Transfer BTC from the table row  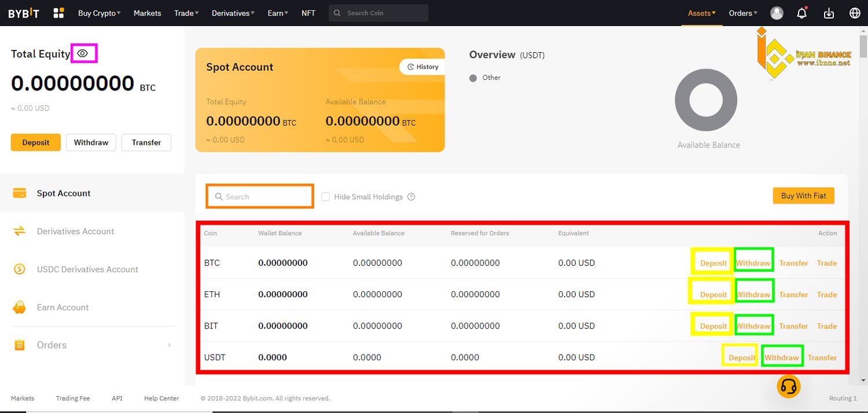click(793, 263)
